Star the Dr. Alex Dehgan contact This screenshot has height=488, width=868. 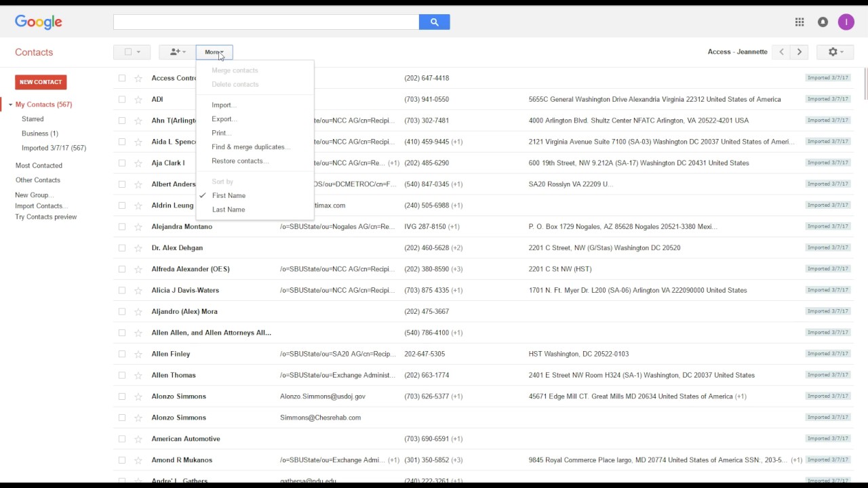pos(138,248)
